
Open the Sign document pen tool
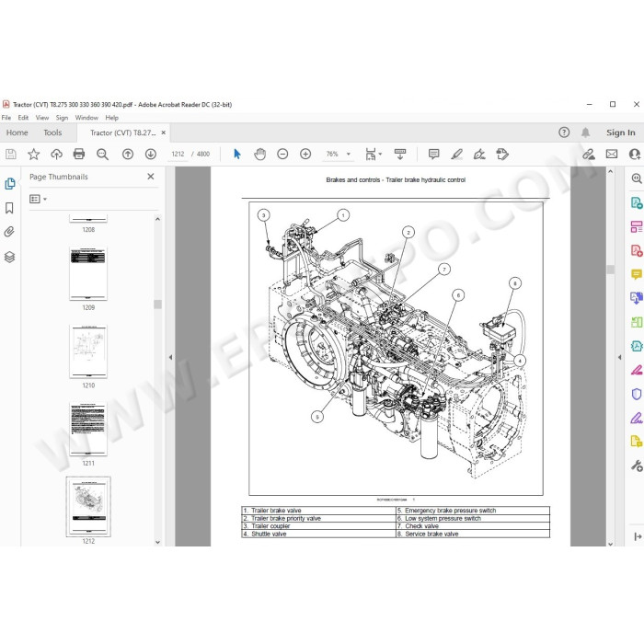tap(479, 154)
